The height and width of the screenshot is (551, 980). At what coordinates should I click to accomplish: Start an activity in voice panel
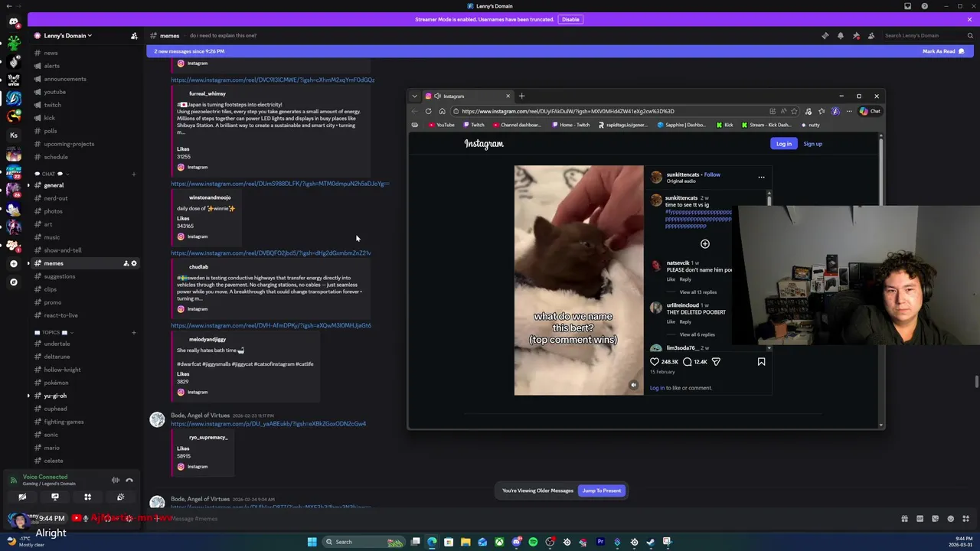tap(87, 497)
